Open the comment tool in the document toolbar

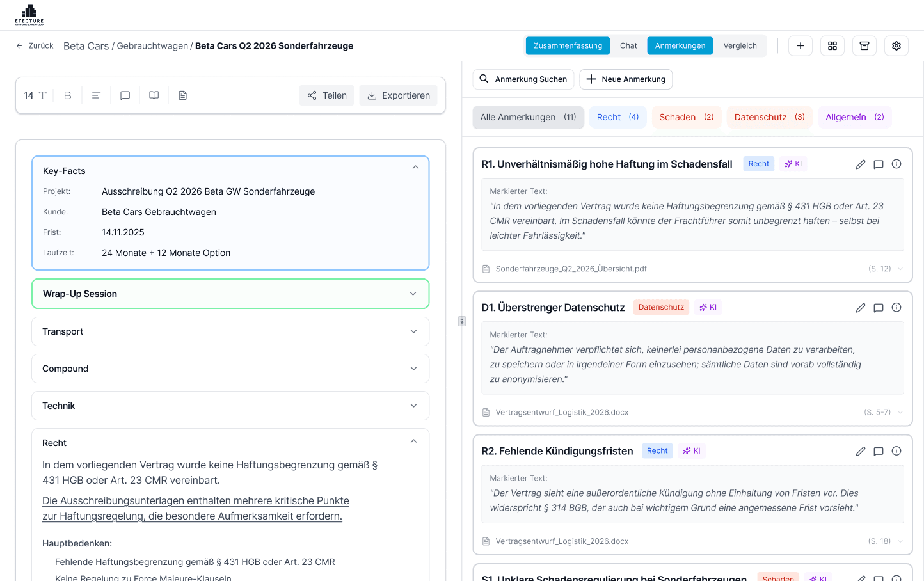(x=125, y=95)
